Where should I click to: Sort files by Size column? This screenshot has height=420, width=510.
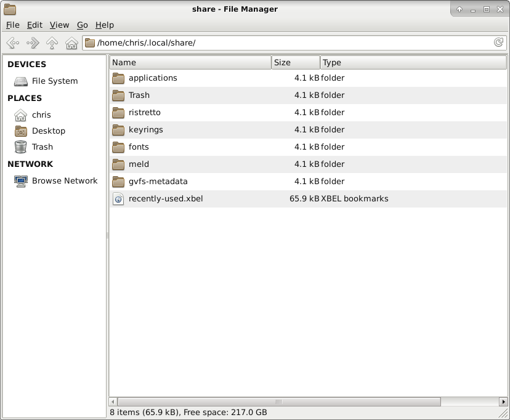[296, 62]
